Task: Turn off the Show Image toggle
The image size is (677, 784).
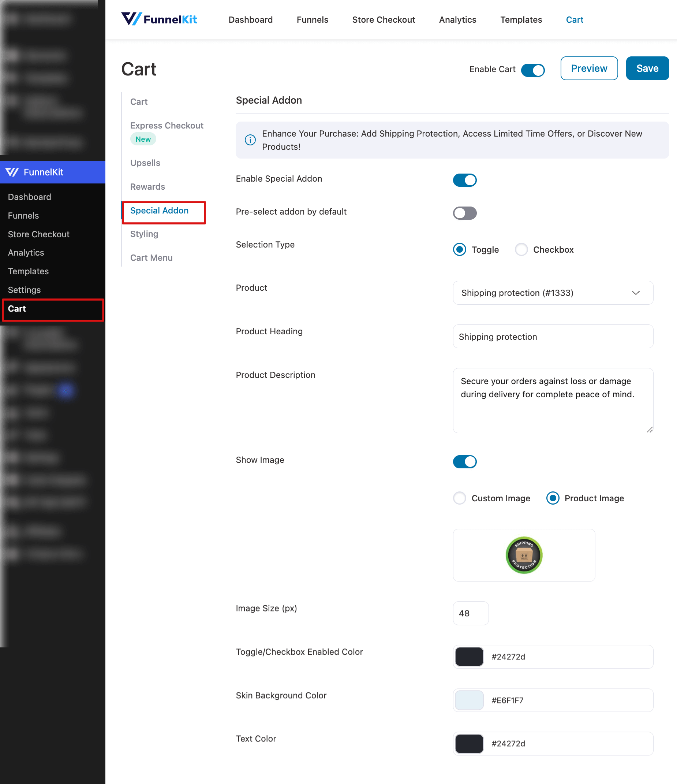Action: click(x=464, y=462)
